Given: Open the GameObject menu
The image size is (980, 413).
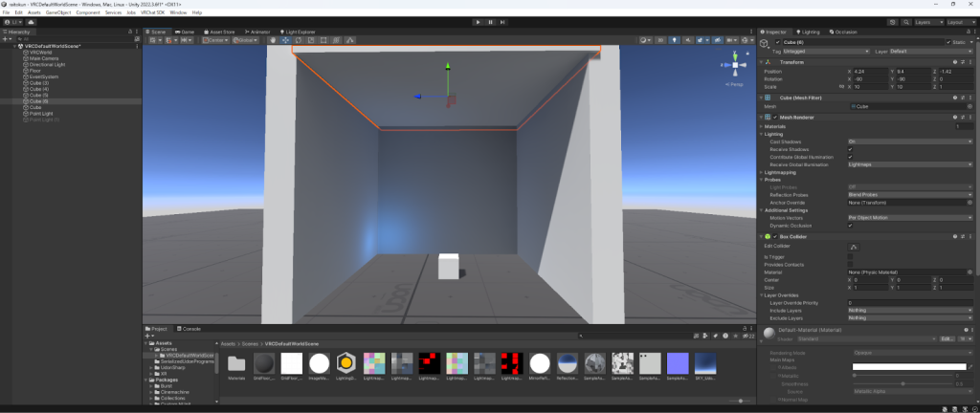Looking at the screenshot, I should (x=59, y=12).
